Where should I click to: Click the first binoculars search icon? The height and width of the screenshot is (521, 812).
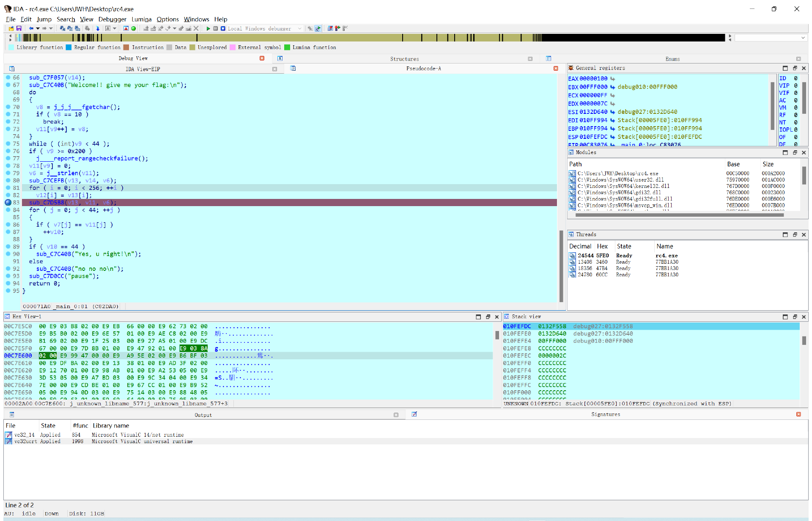tap(63, 28)
